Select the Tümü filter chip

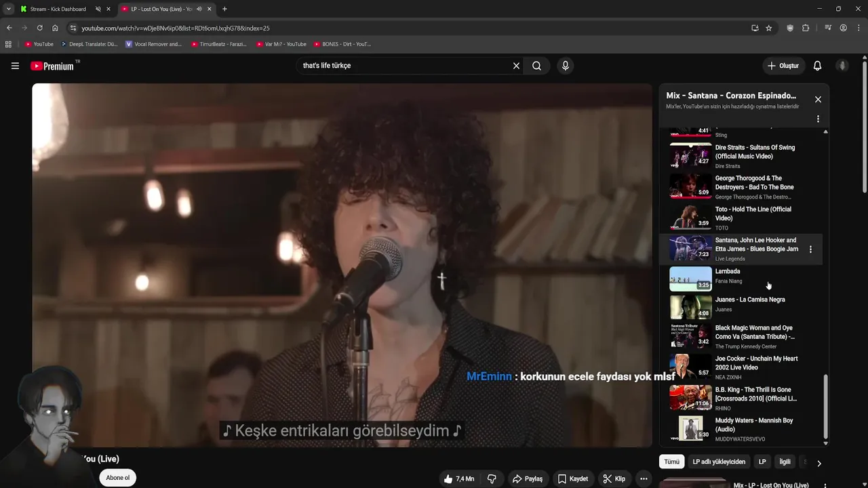tap(671, 462)
